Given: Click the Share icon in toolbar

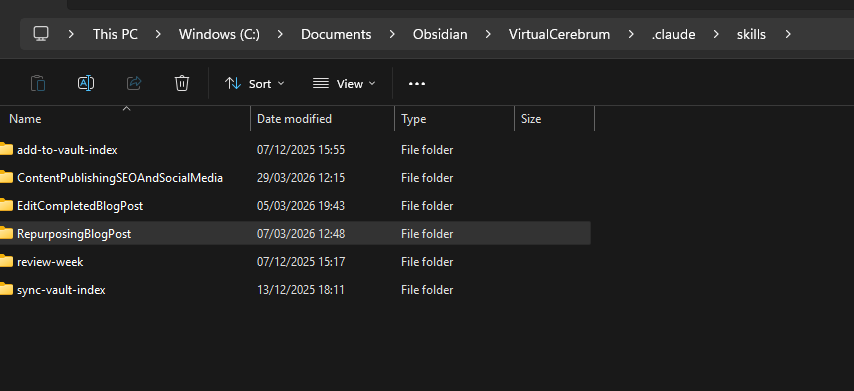Looking at the screenshot, I should click(x=134, y=83).
